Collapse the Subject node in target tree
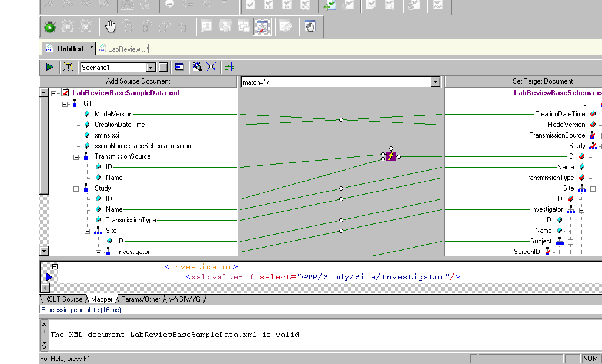 570,242
